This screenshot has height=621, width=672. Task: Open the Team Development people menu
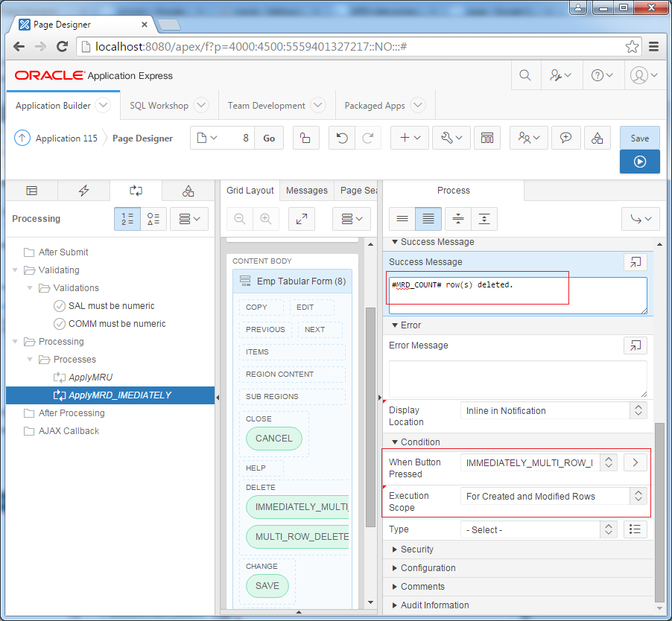(529, 138)
